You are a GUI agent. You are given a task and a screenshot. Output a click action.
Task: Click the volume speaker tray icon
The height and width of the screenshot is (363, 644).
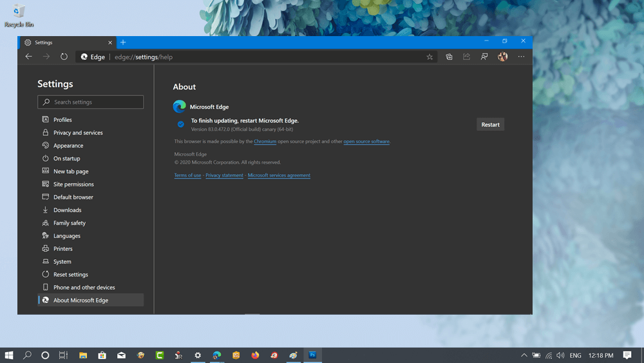(x=561, y=355)
